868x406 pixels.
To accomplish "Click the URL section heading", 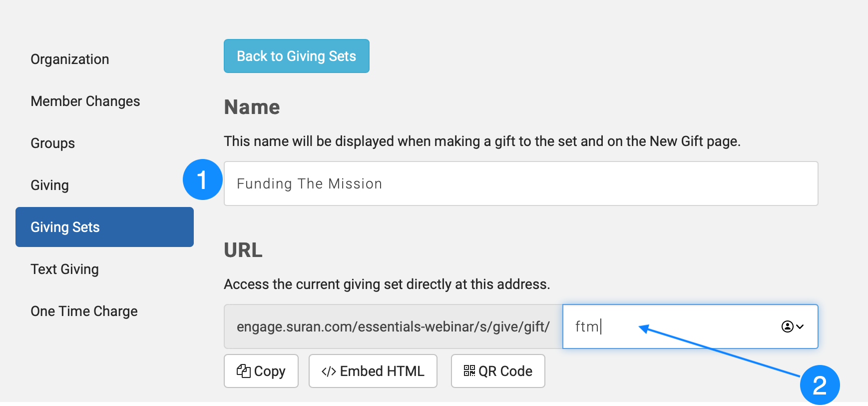I will [x=243, y=250].
